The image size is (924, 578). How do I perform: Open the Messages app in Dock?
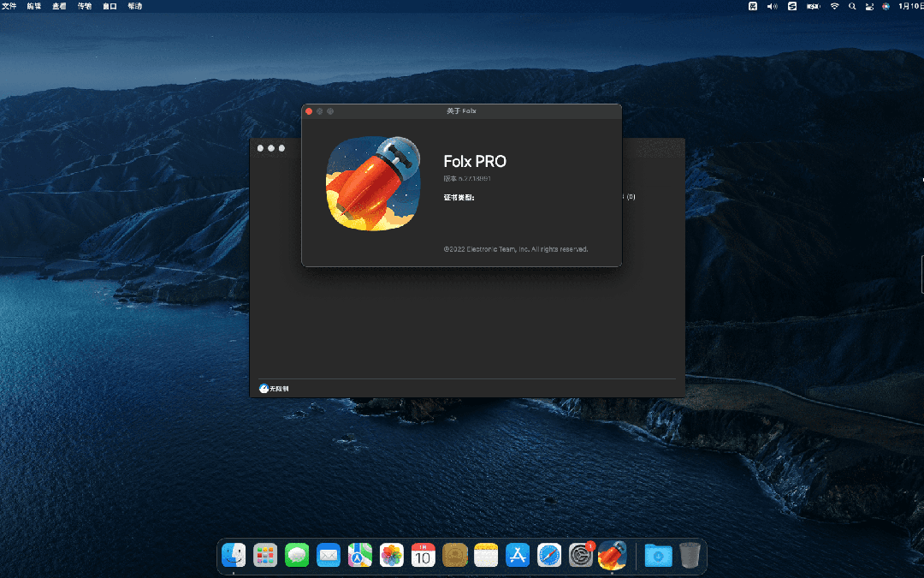(297, 555)
